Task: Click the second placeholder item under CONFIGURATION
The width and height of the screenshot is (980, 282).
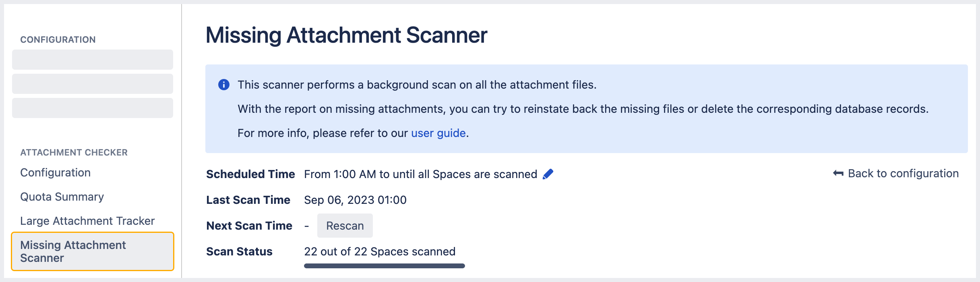Action: click(92, 83)
